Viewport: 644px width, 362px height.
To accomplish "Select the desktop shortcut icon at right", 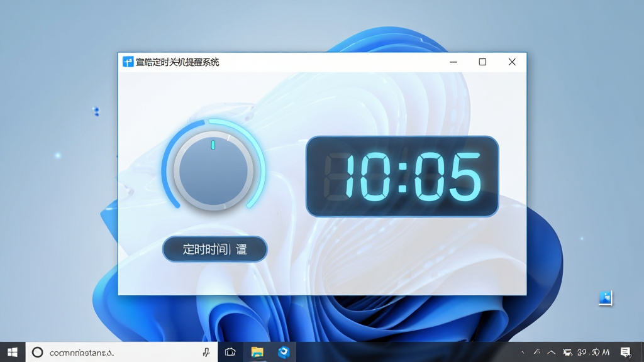I will pyautogui.click(x=606, y=298).
